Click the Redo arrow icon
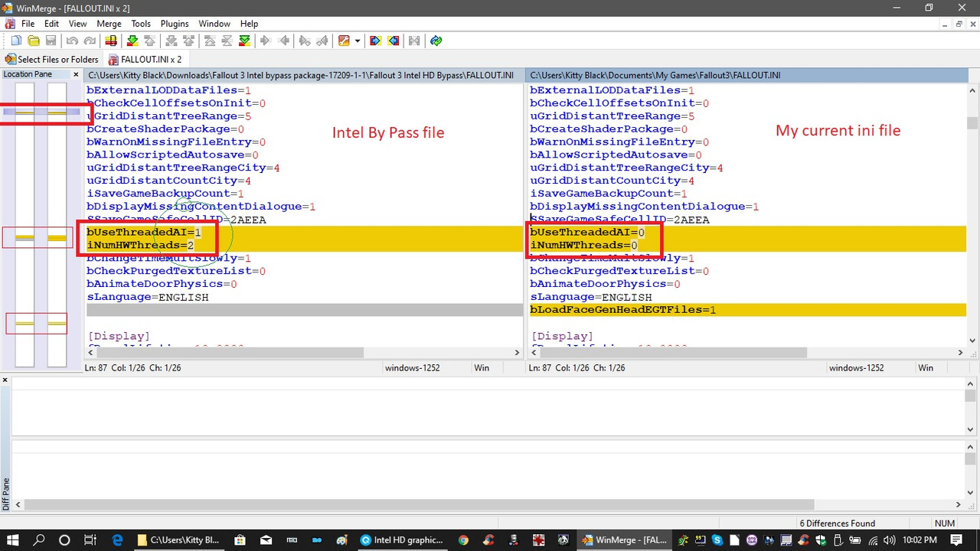Image resolution: width=980 pixels, height=551 pixels. coord(90,41)
